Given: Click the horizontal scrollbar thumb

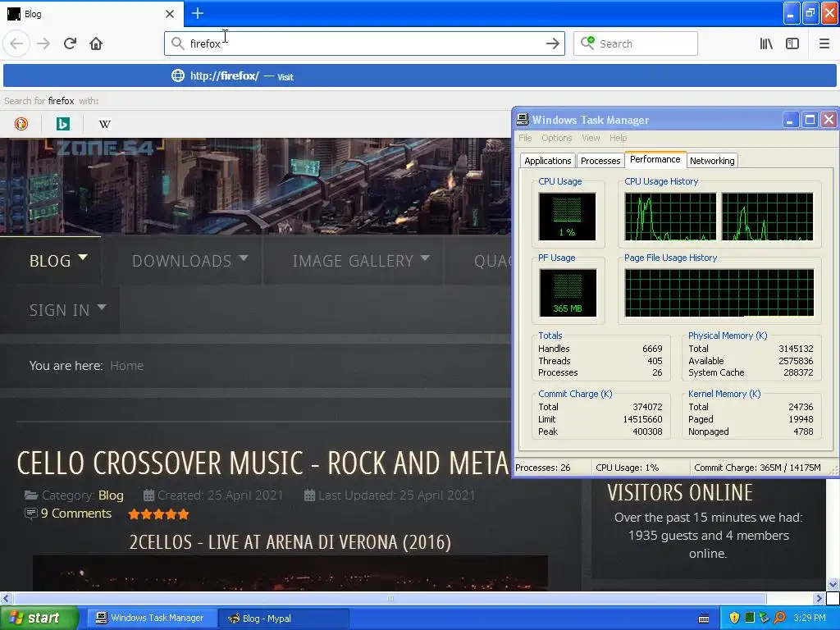Looking at the screenshot, I should click(390, 598).
